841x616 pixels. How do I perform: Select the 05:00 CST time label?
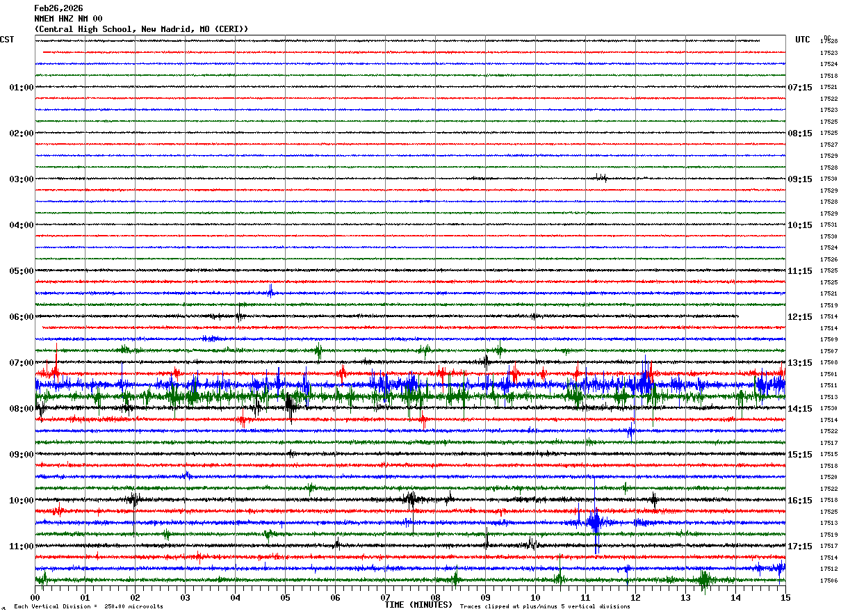pos(22,271)
